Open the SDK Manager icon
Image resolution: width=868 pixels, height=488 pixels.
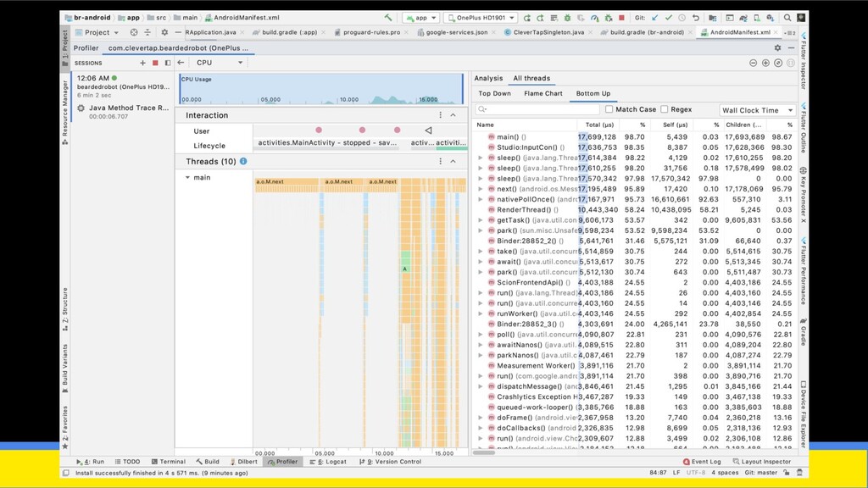point(771,18)
